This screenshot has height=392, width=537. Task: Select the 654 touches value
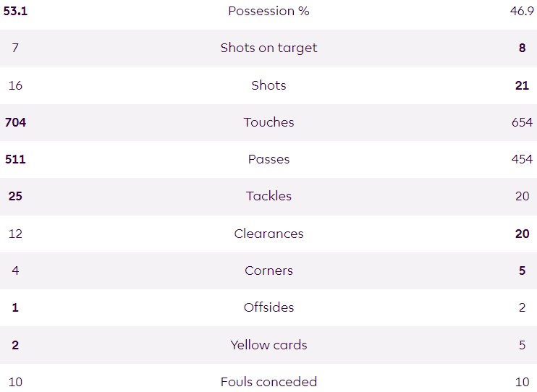522,122
